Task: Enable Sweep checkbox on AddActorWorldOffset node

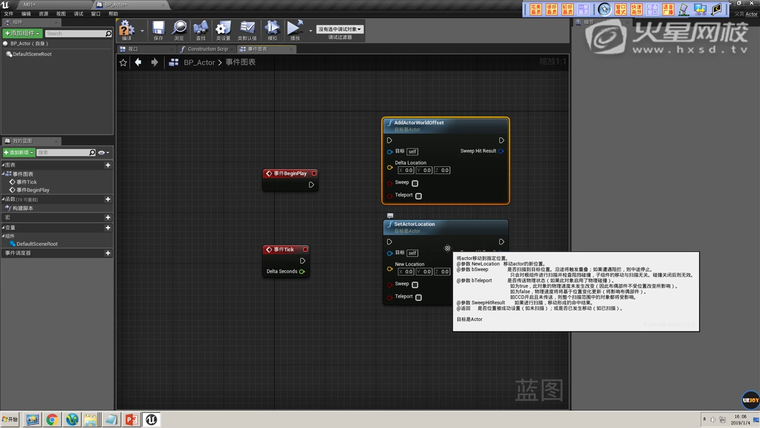Action: pos(415,183)
